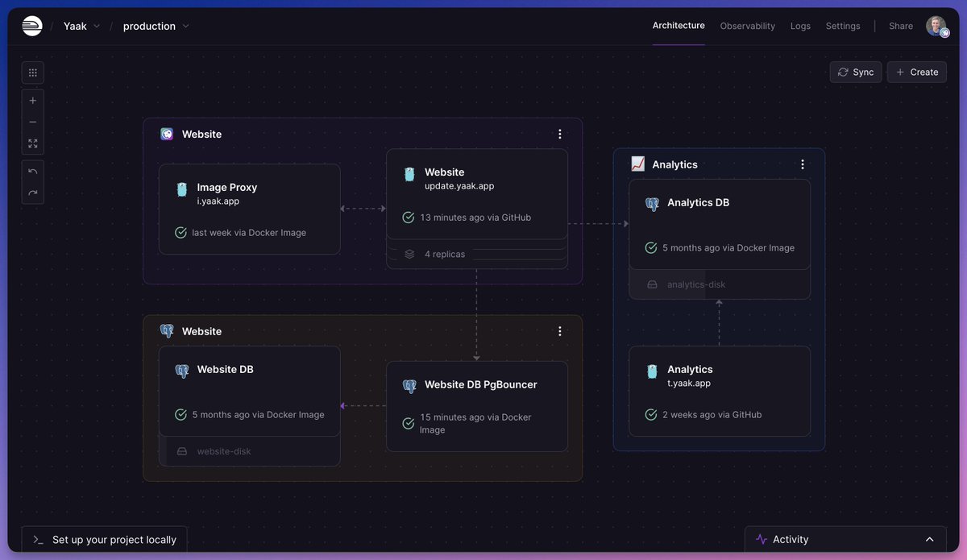Click the analytics-disk volume icon
Screen dimensions: 967x560
(x=652, y=284)
